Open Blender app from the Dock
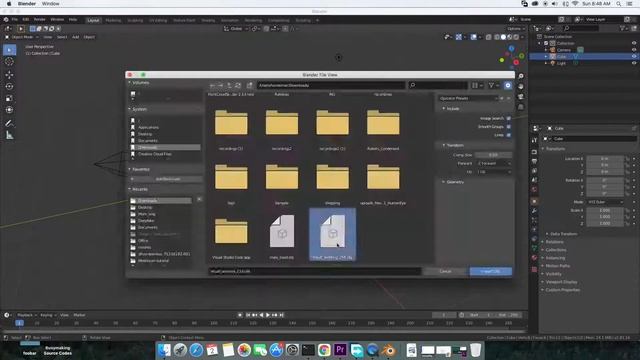The height and width of the screenshot is (360, 640). (x=389, y=350)
